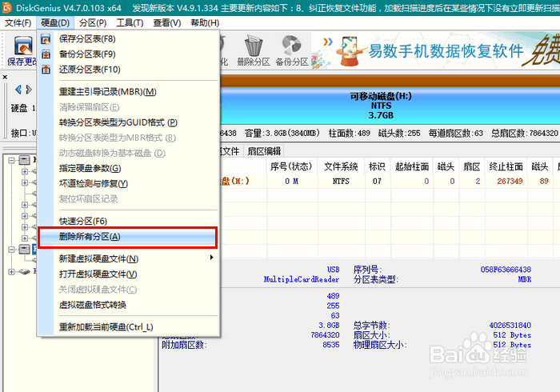Choose 删除所有分区(A) in the menu
The width and height of the screenshot is (560, 392).
click(x=129, y=237)
